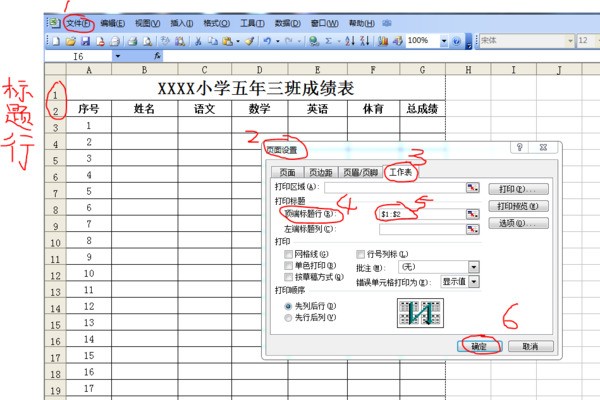Click the Print printer toolbar icon
The image size is (600, 400).
click(x=132, y=41)
